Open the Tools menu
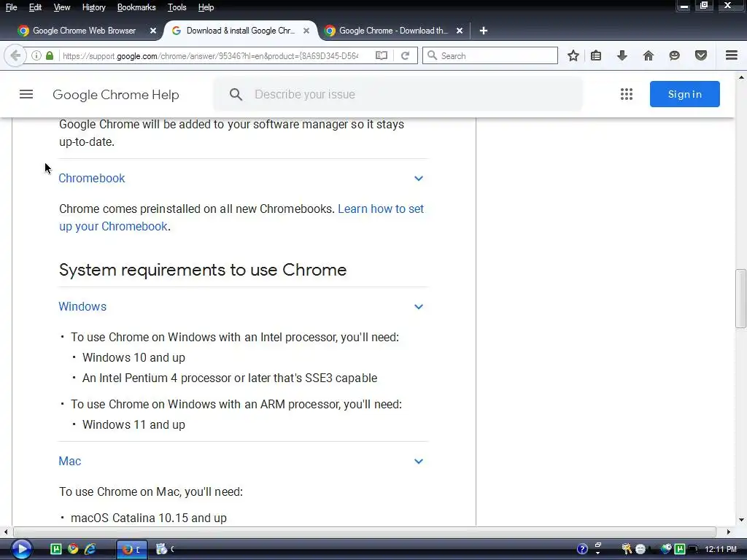The width and height of the screenshot is (747, 560). [177, 7]
